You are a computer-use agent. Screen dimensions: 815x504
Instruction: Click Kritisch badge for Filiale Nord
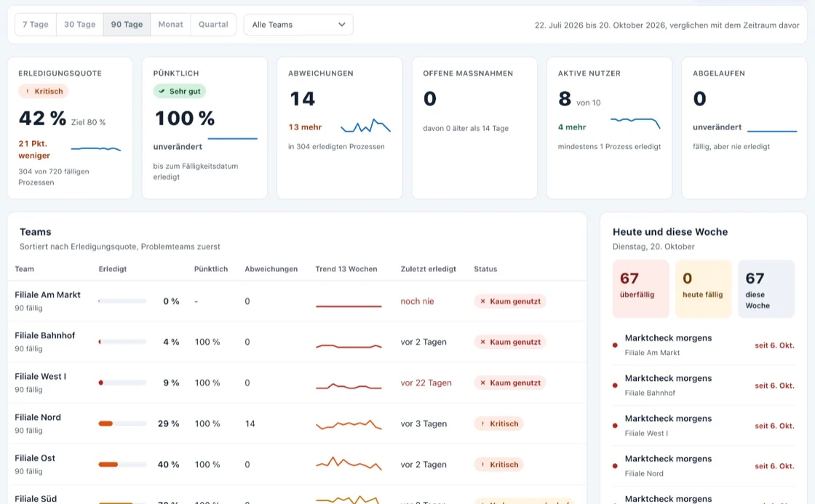pyautogui.click(x=498, y=424)
